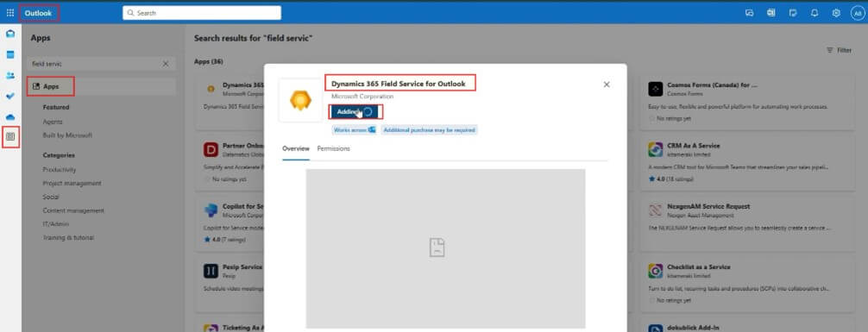
Task: Select the Agents featured item
Action: (53, 122)
